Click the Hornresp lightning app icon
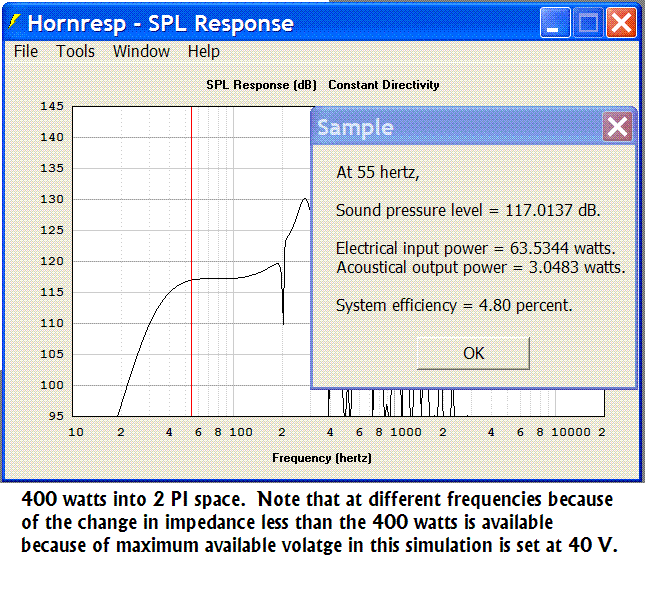Viewport: 647px width, 590px height. 14,21
